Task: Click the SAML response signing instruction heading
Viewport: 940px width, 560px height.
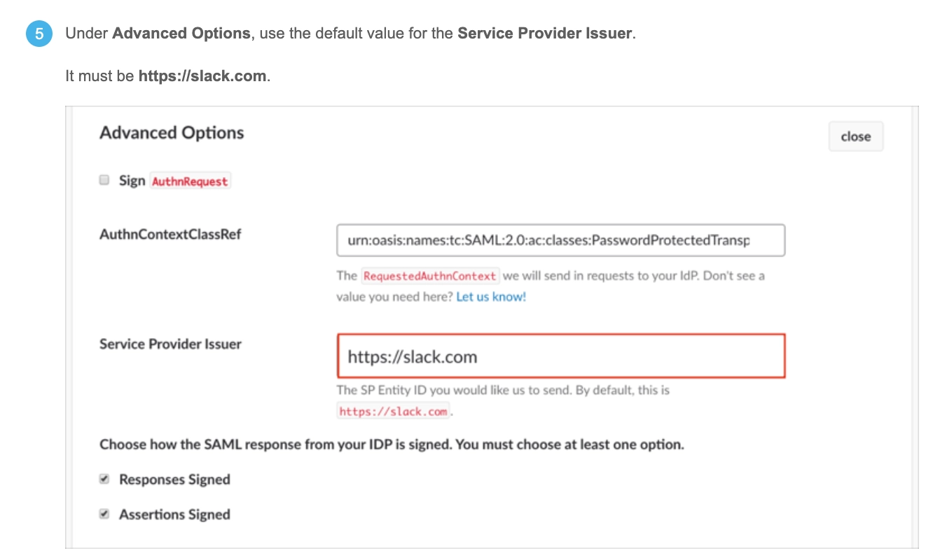Action: pos(392,444)
